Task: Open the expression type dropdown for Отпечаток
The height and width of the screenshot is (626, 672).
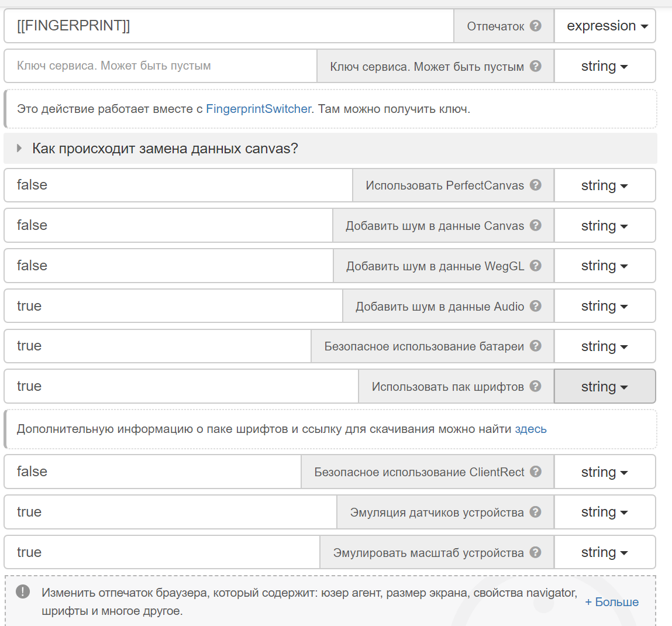Action: (605, 26)
